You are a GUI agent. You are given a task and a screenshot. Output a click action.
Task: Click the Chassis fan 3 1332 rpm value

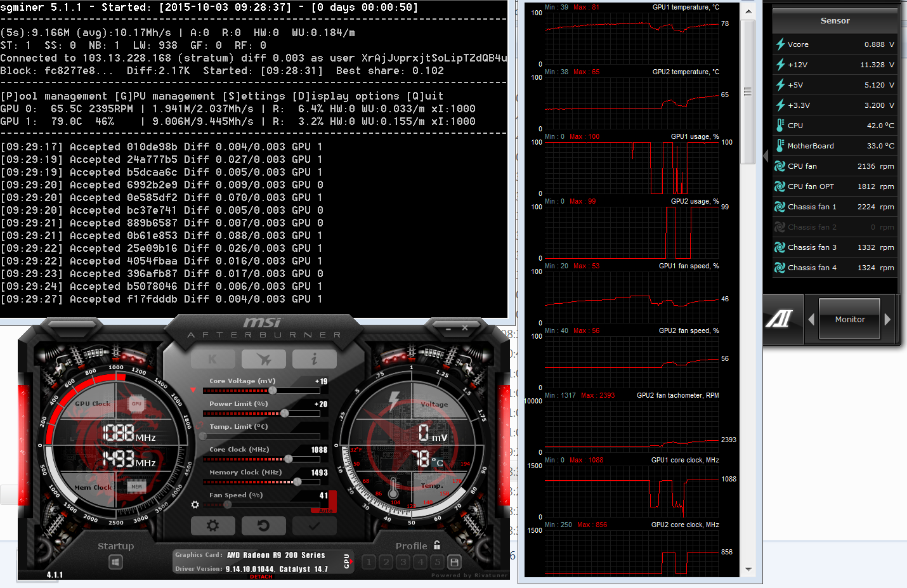tap(875, 247)
